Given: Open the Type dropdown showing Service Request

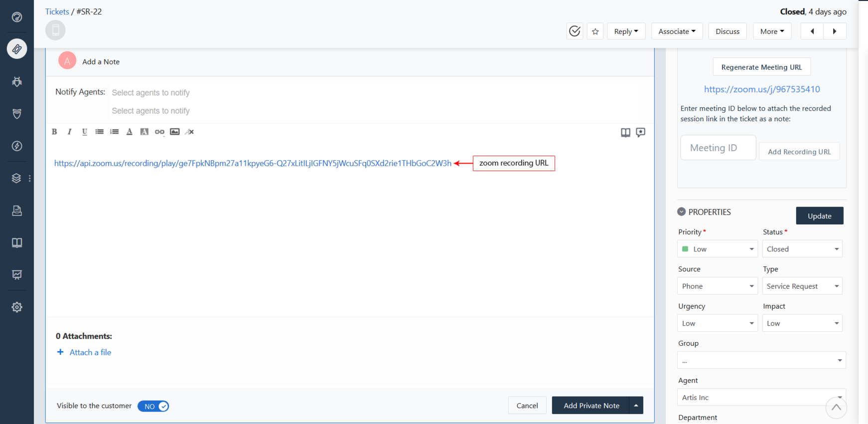Looking at the screenshot, I should click(x=802, y=286).
